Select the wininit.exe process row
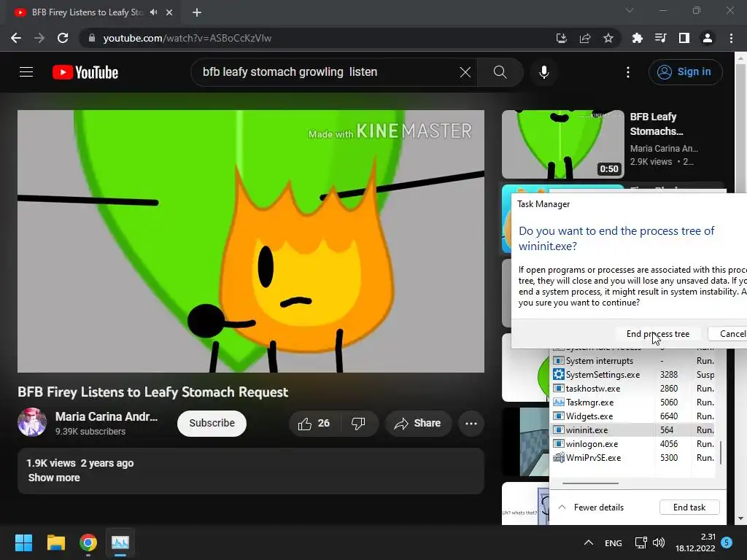The height and width of the screenshot is (560, 747). (x=634, y=430)
